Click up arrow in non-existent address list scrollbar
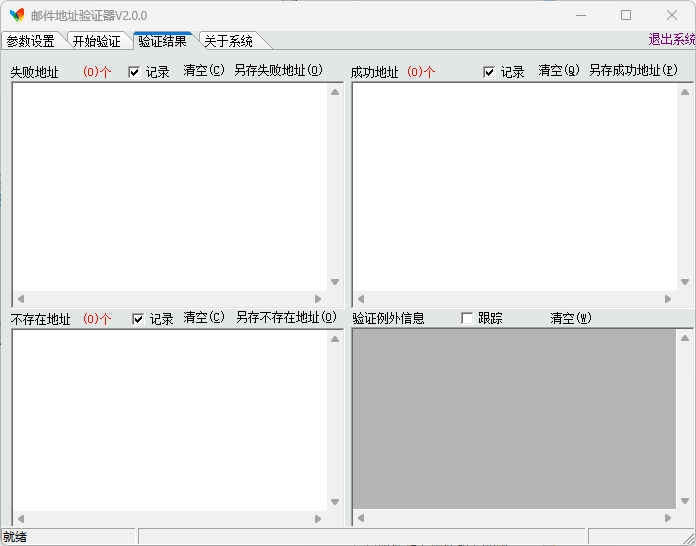This screenshot has width=696, height=546. pos(335,339)
